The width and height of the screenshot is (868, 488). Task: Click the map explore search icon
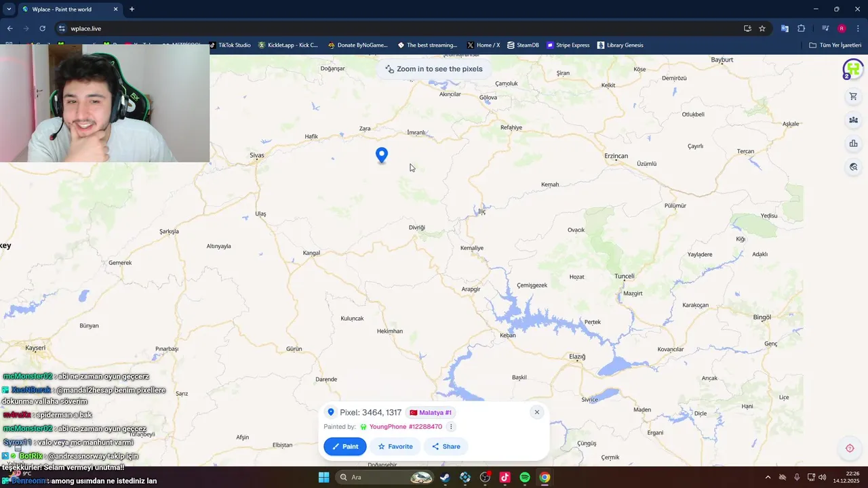(853, 167)
